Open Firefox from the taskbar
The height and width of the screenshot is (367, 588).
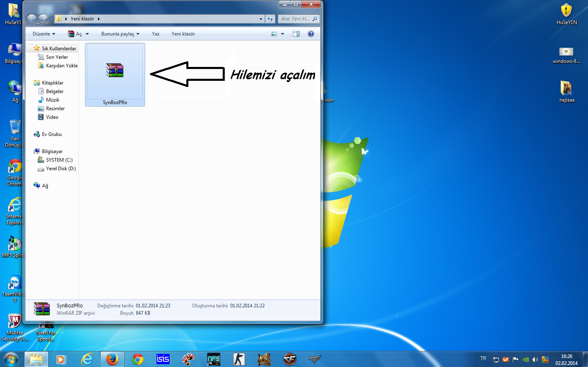tap(112, 359)
